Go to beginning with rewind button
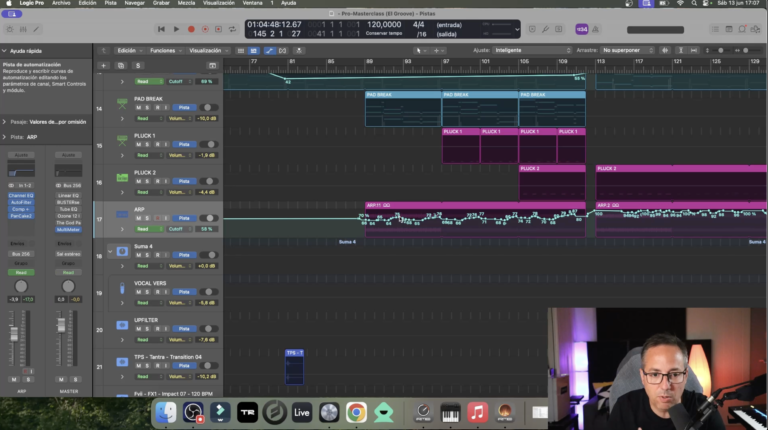This screenshot has width=768, height=430. point(161,29)
